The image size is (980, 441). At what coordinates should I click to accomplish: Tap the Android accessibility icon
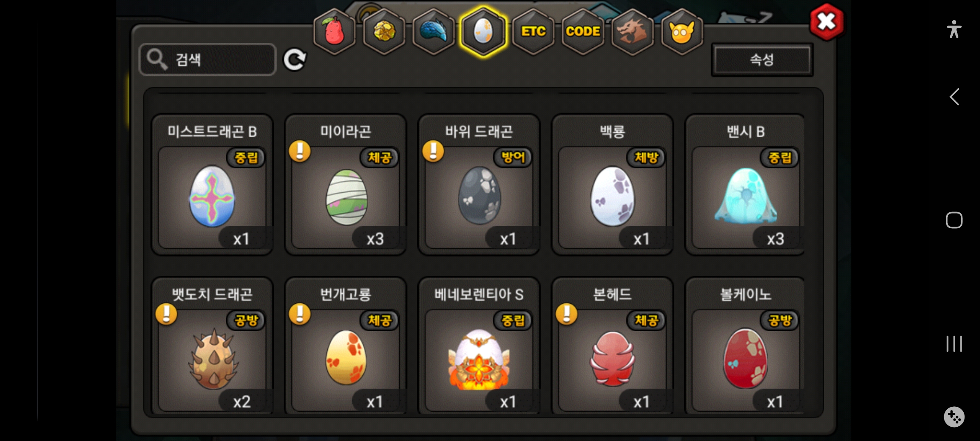[x=954, y=29]
